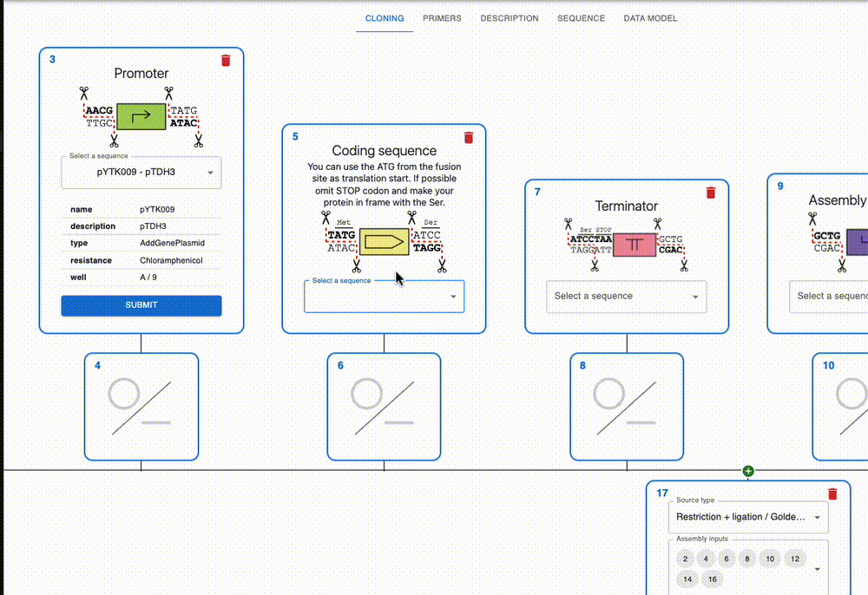
Task: Select the empty sequence box 6
Action: click(x=384, y=406)
